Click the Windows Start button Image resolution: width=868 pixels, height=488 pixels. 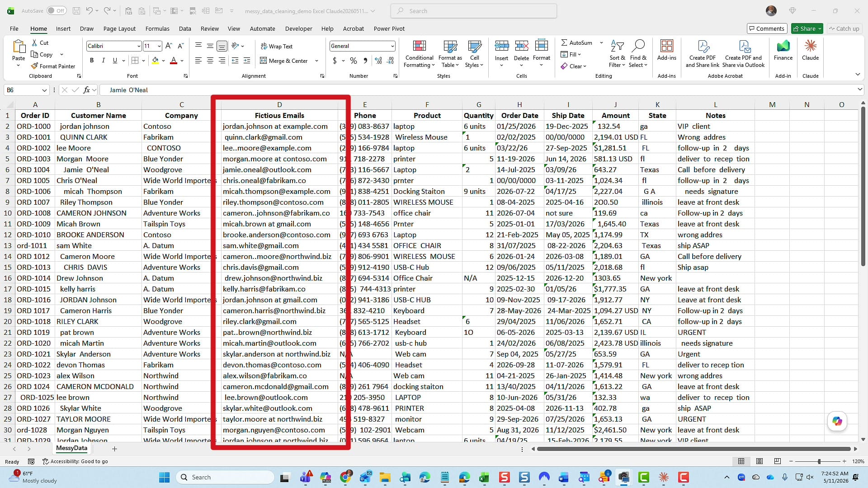[x=165, y=477]
